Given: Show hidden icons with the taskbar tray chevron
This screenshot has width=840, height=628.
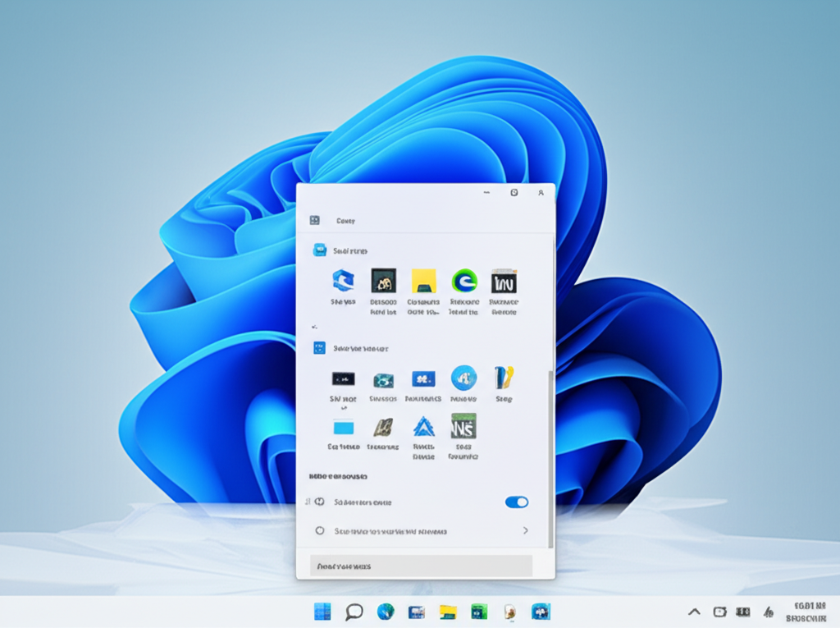Looking at the screenshot, I should [694, 612].
